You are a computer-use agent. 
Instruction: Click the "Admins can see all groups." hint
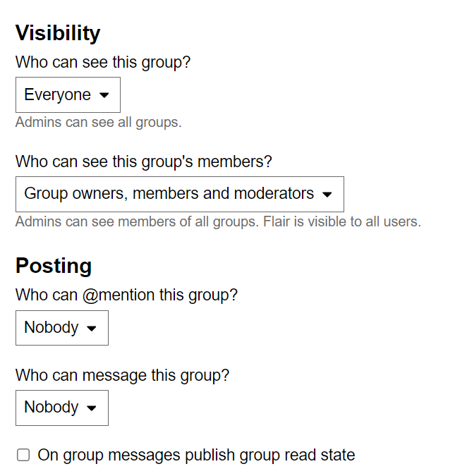99,123
